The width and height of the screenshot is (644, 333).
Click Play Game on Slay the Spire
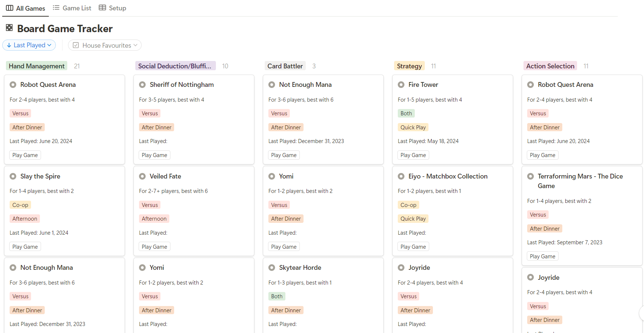click(x=25, y=247)
